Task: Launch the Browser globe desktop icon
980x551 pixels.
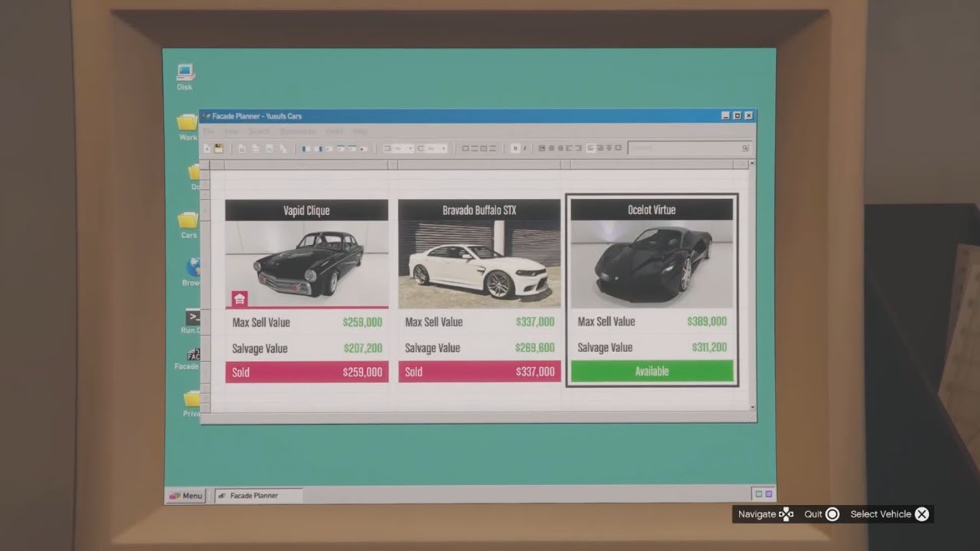Action: (193, 272)
